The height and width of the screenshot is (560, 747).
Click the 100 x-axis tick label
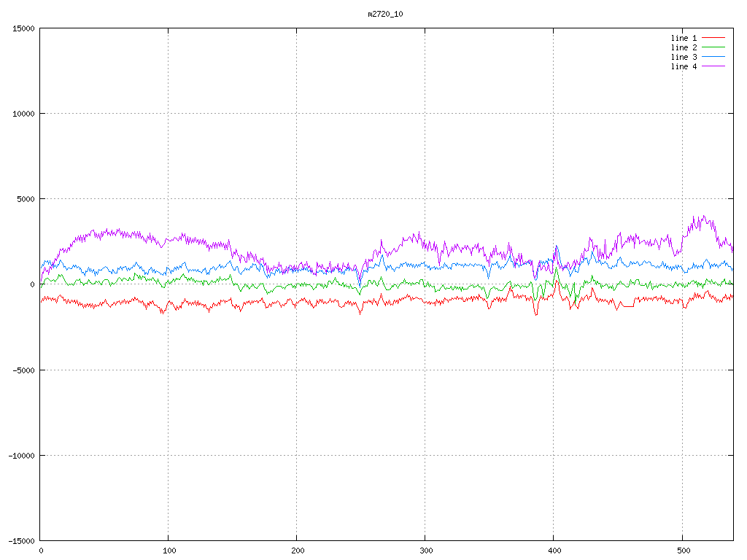(169, 551)
